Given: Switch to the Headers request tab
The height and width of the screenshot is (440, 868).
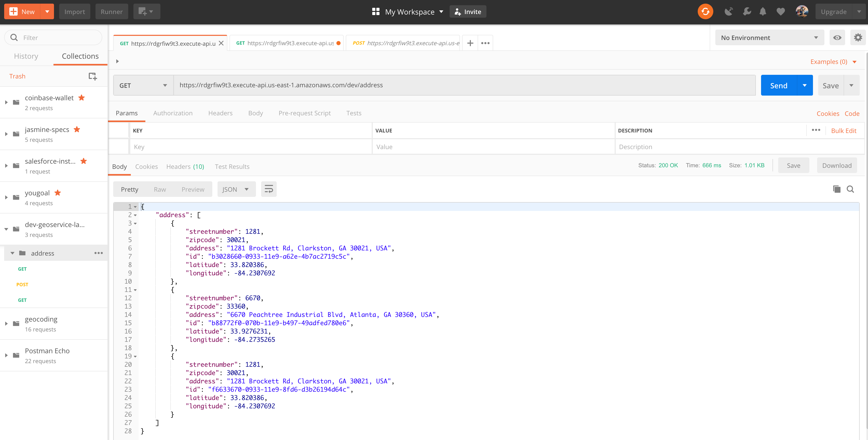Looking at the screenshot, I should 220,113.
